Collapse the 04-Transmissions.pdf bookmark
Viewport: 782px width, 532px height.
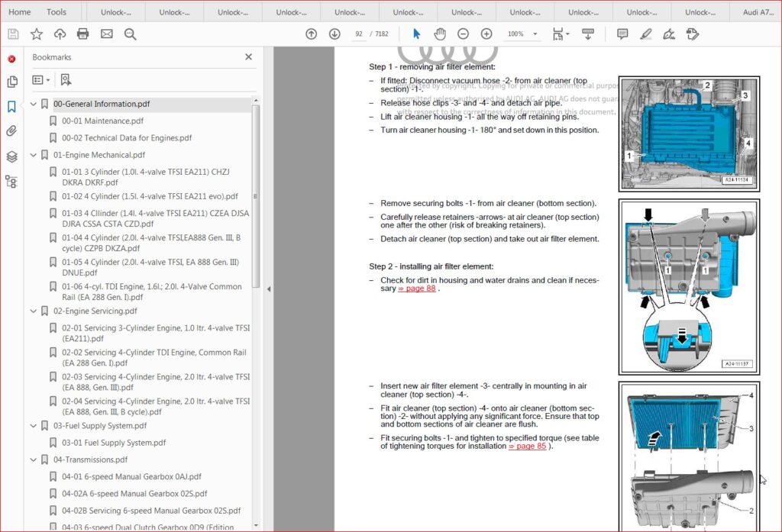pos(34,459)
